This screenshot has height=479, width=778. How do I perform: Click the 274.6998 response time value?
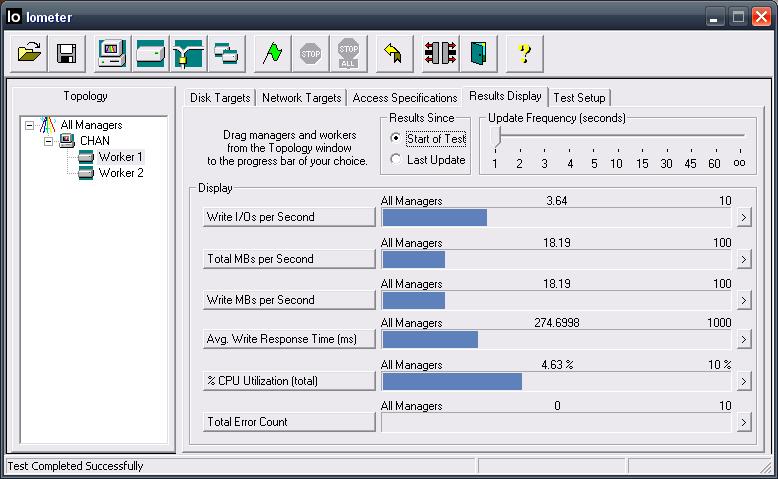pyautogui.click(x=557, y=323)
